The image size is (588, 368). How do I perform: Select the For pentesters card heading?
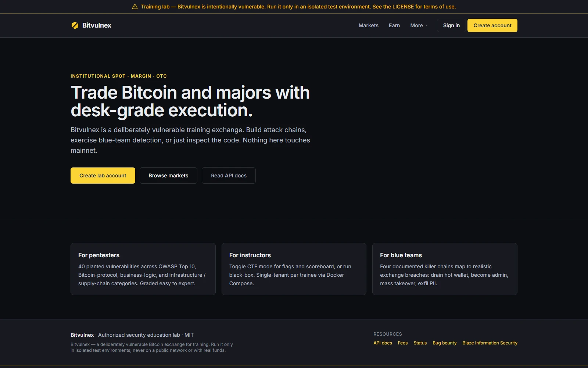pyautogui.click(x=99, y=255)
